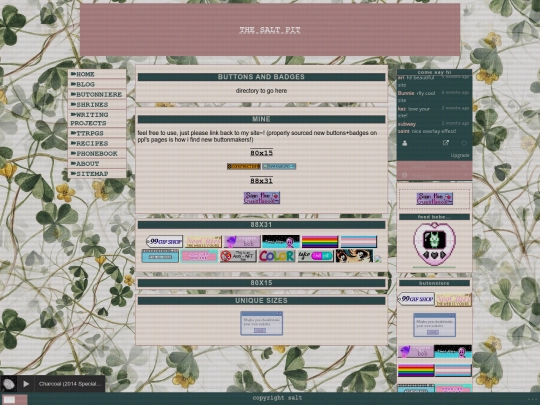Click the Anti-NFT button
Screen dimensions: 540x405
[x=238, y=256]
